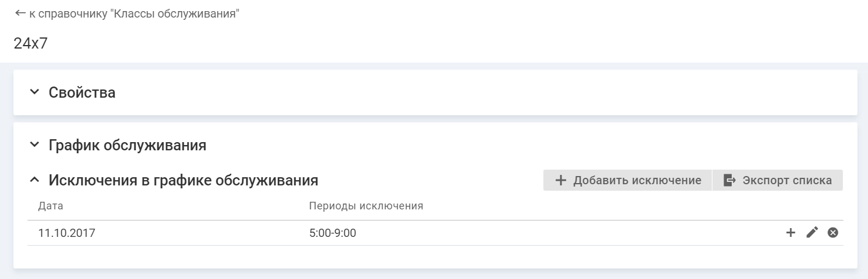
Task: Click plus icon inside Добавить исключение button
Action: (560, 180)
